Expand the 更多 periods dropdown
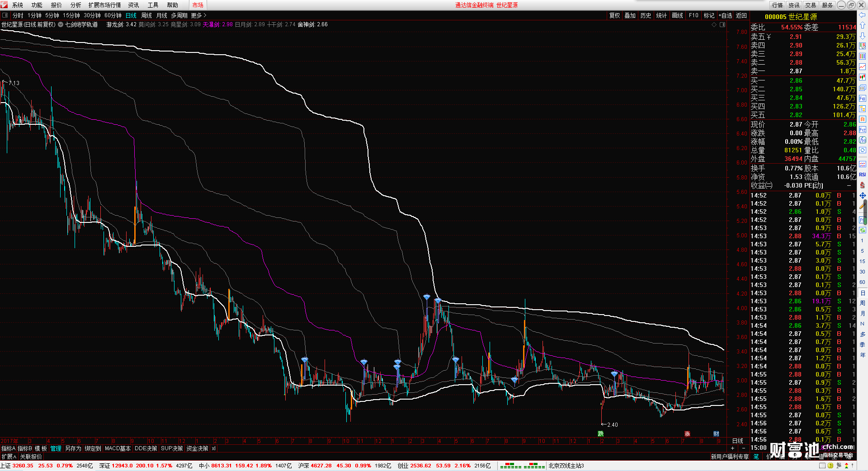Screen dimensions: 868x471 click(198, 15)
